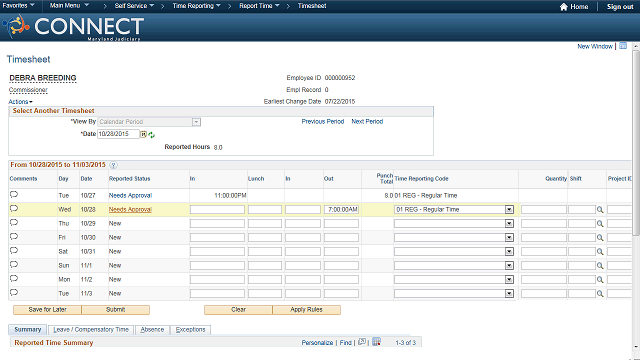Open Needs Approval status for Wed 10/28
This screenshot has width=640, height=360.
(130, 209)
